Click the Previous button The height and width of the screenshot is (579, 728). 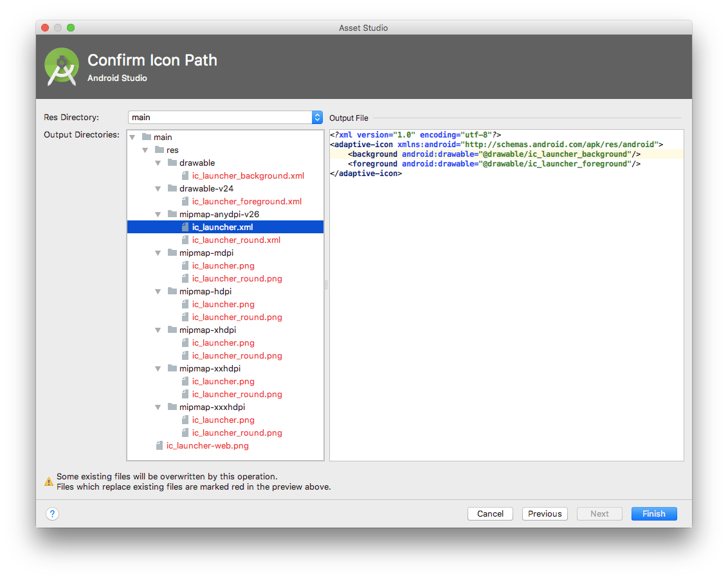545,513
